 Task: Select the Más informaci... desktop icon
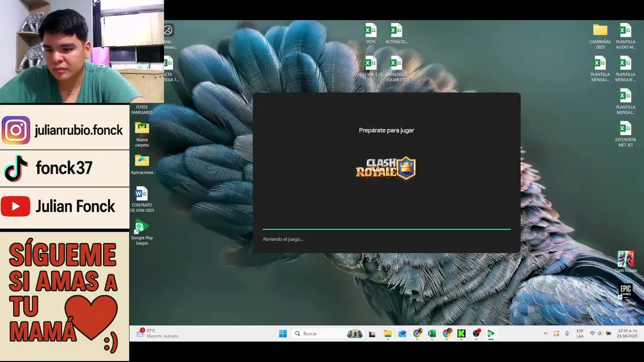(x=168, y=36)
